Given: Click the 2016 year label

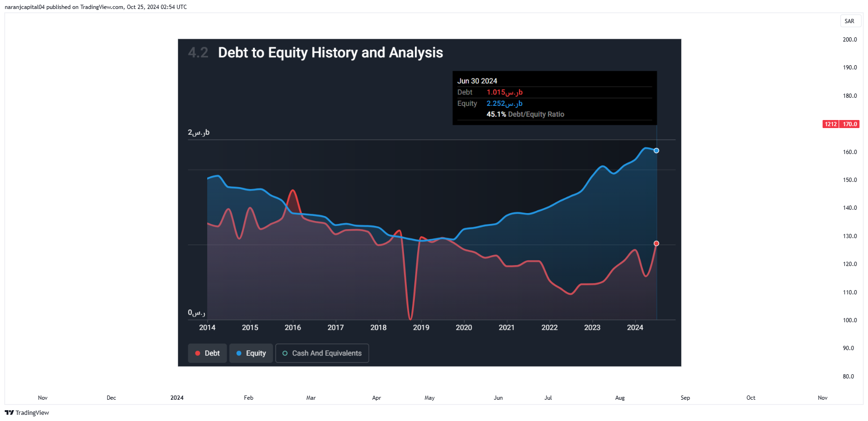Looking at the screenshot, I should coord(293,327).
